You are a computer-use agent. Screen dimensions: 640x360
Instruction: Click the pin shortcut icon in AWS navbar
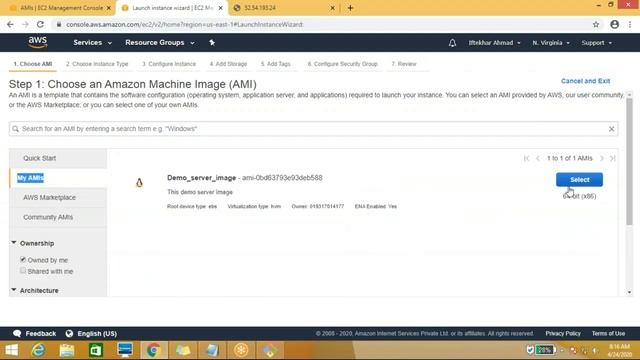tap(212, 42)
